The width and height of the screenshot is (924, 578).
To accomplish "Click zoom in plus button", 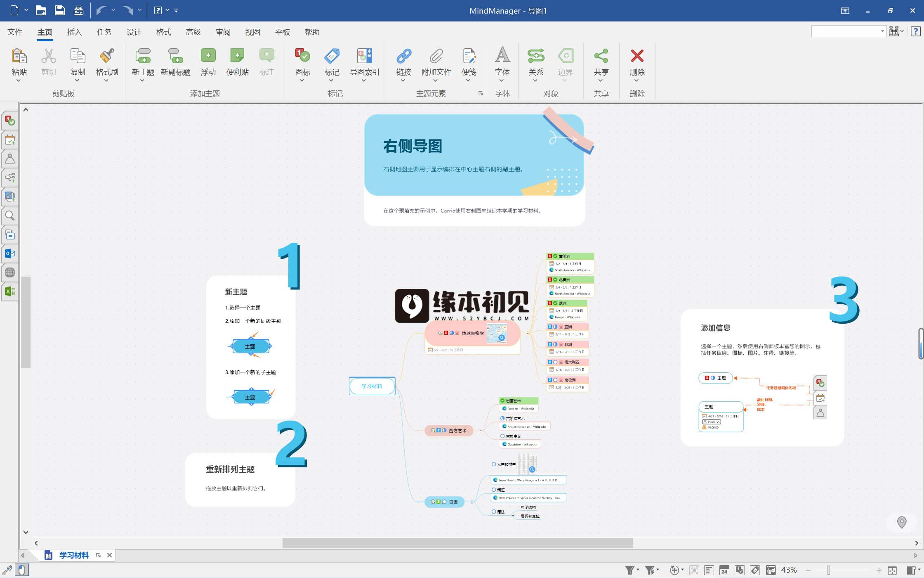I will point(879,570).
